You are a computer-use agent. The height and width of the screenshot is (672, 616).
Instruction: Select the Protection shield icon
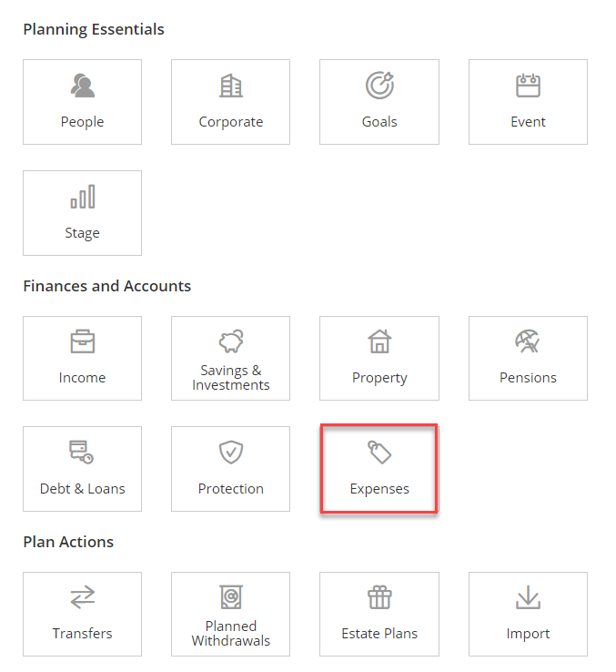(x=231, y=453)
